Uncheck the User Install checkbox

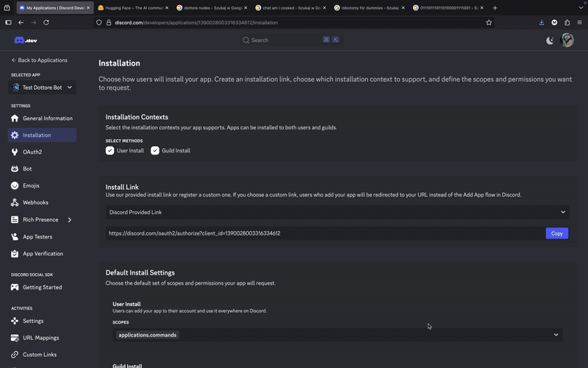pos(110,151)
